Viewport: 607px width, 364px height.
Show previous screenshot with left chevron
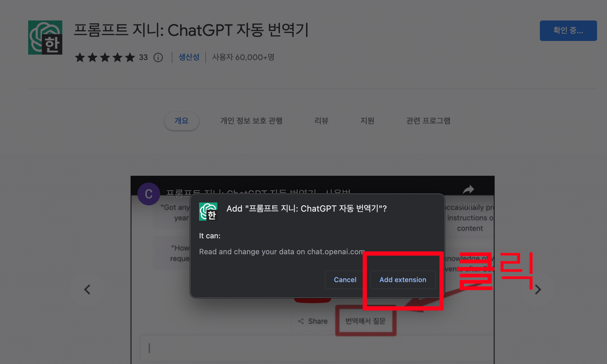[x=87, y=289]
